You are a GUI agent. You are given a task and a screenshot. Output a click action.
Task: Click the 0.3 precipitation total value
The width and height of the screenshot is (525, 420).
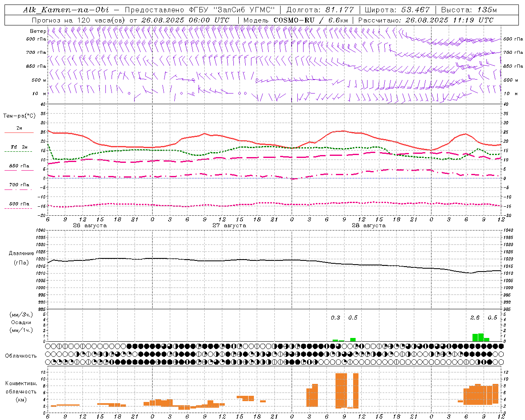click(336, 317)
